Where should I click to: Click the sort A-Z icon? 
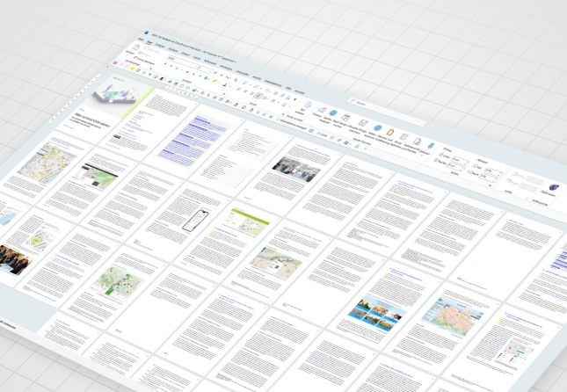288,98
